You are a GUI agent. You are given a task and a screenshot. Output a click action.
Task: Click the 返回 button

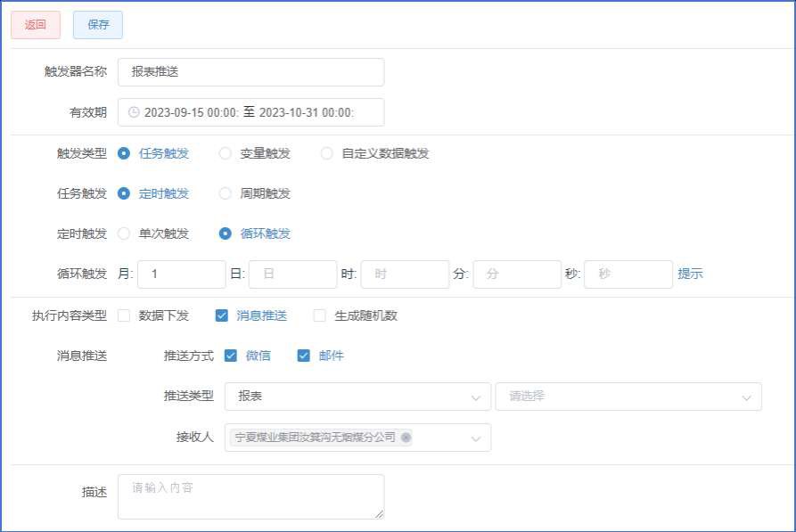coord(36,25)
